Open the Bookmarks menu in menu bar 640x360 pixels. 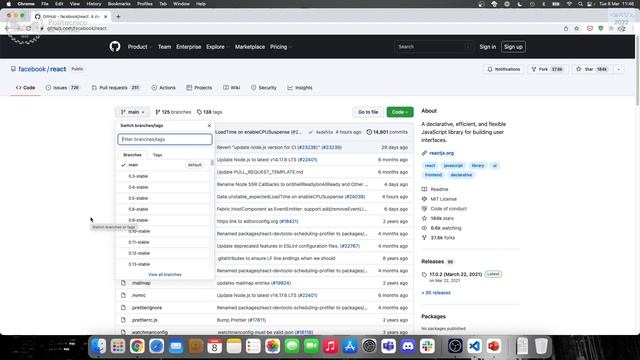coord(119,4)
